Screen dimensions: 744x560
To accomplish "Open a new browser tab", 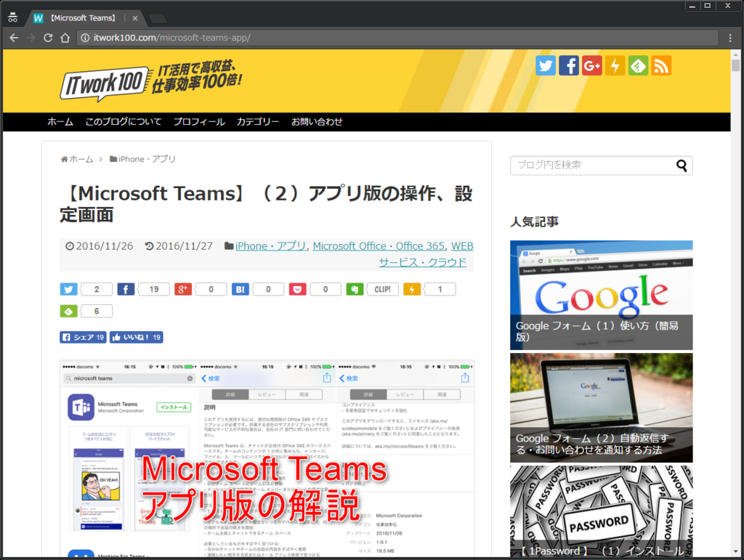I will 158,18.
